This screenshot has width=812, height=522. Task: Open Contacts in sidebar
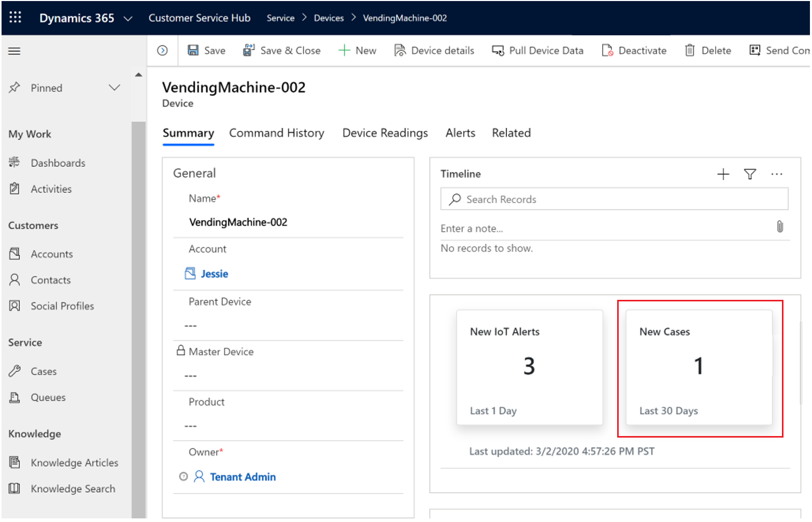[51, 280]
